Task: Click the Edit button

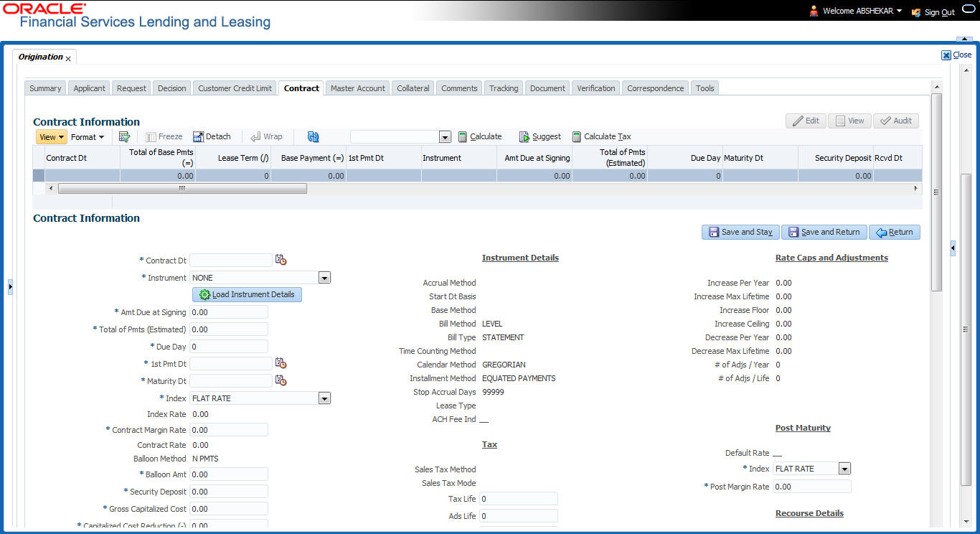Action: coord(806,121)
